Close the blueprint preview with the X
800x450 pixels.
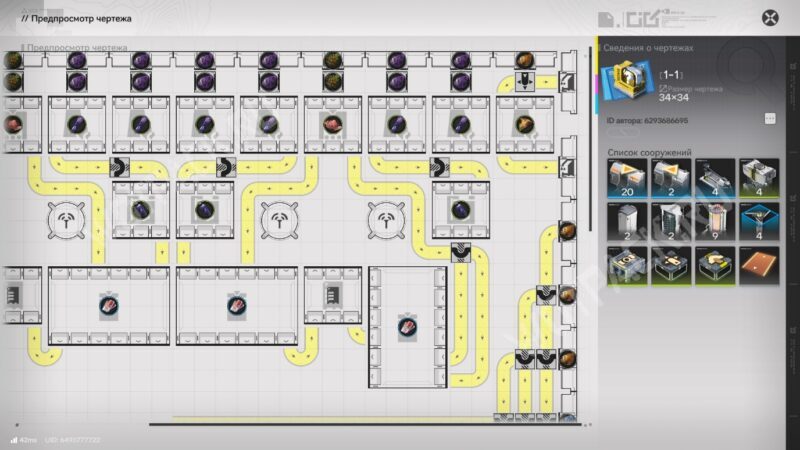pos(770,18)
